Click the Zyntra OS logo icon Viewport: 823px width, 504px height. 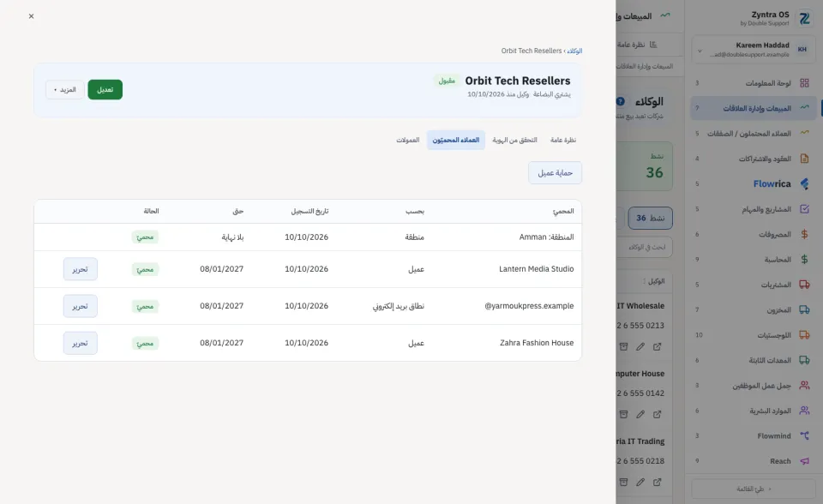(x=804, y=18)
